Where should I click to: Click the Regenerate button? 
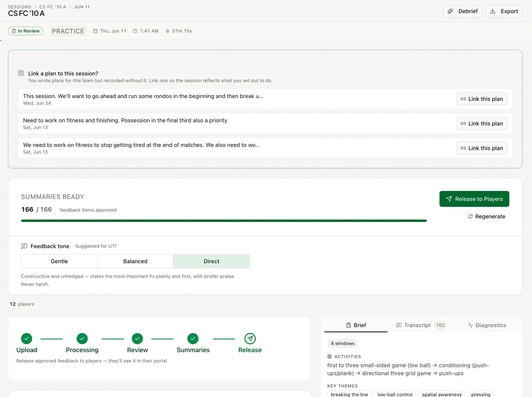pyautogui.click(x=487, y=216)
